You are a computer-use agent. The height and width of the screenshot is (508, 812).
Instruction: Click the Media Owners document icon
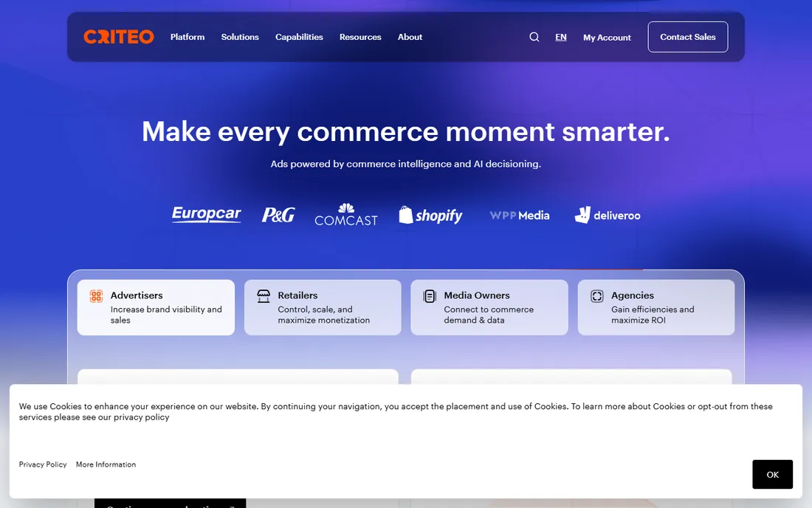tap(430, 296)
